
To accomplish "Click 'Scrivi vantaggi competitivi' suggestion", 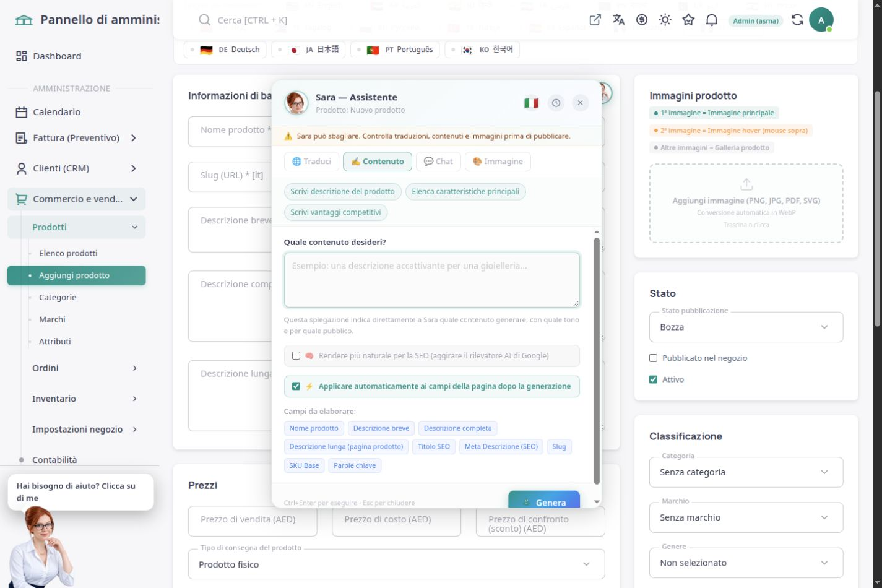I will click(x=336, y=212).
